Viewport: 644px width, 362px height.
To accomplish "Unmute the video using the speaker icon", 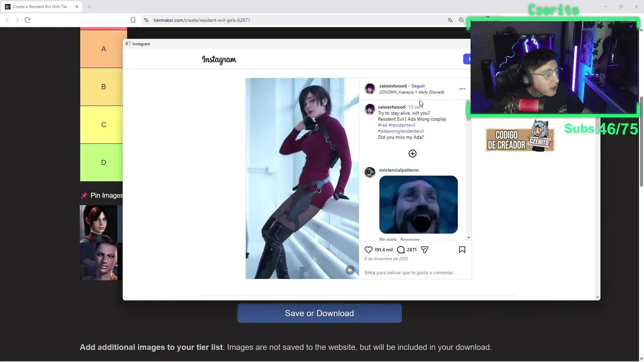I will point(350,270).
